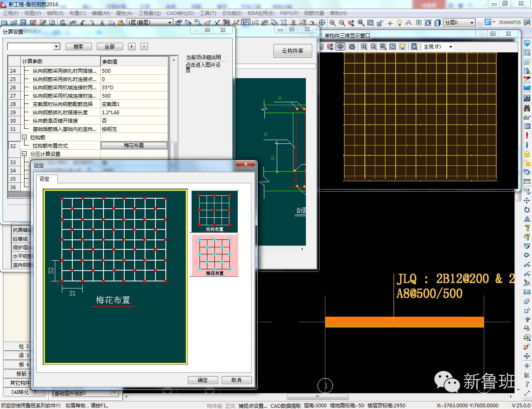Click the 搜索 button
532x409 pixels.
pos(79,47)
